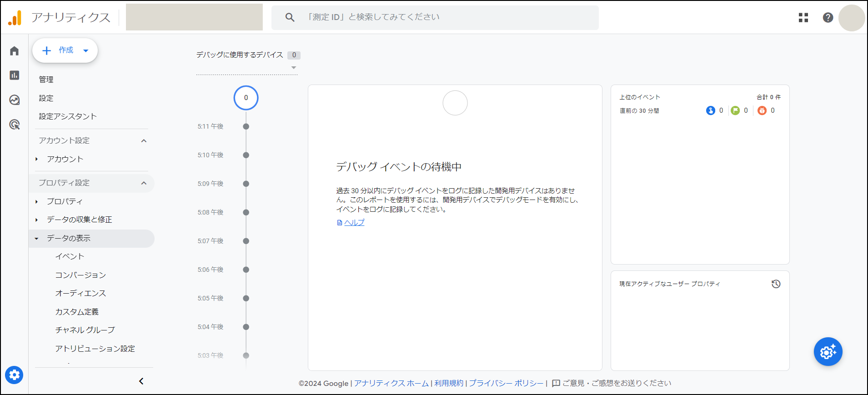The width and height of the screenshot is (868, 395).
Task: Open イベント under データの表示
Action: (x=70, y=256)
